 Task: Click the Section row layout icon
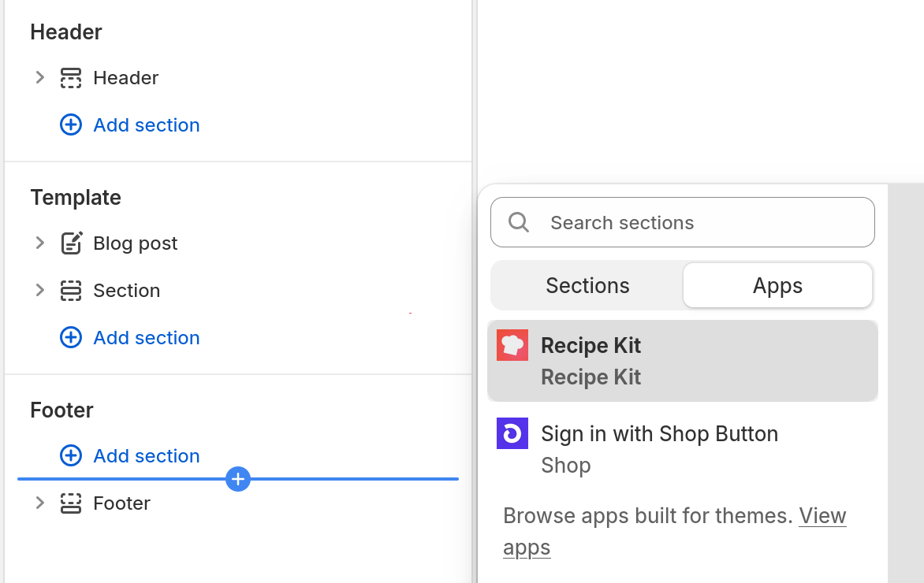coord(71,291)
